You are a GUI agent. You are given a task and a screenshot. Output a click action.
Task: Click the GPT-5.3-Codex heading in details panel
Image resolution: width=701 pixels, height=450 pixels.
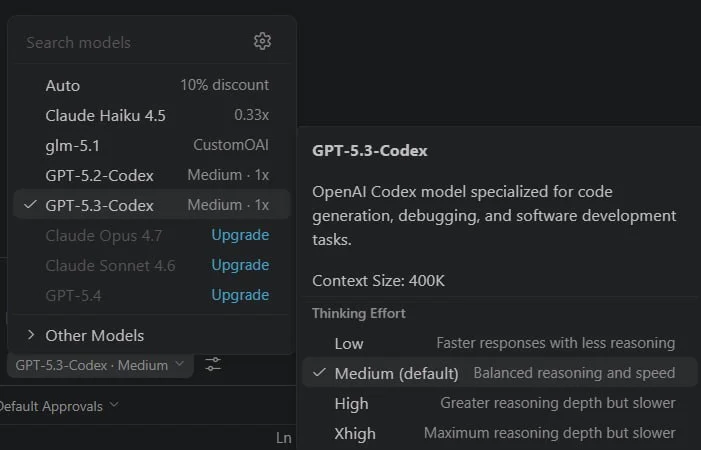[370, 151]
